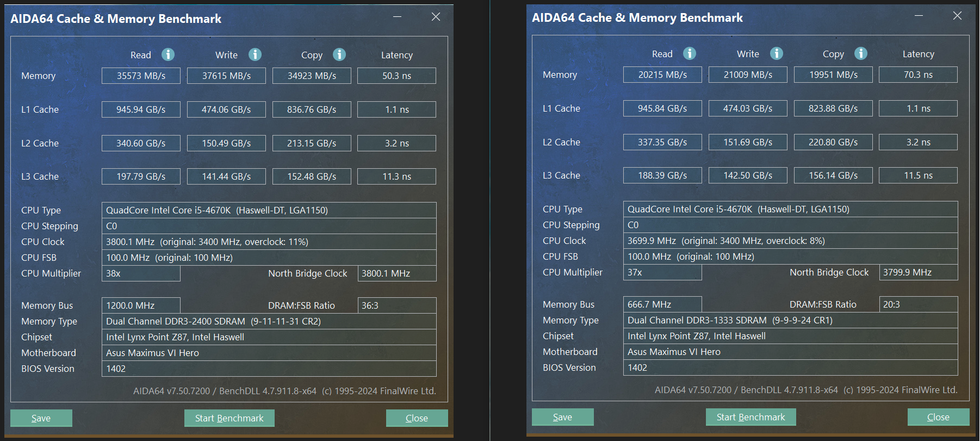Screen dimensions: 980x441
Task: Select Memory write value 21009 MB/s
Action: tap(748, 75)
